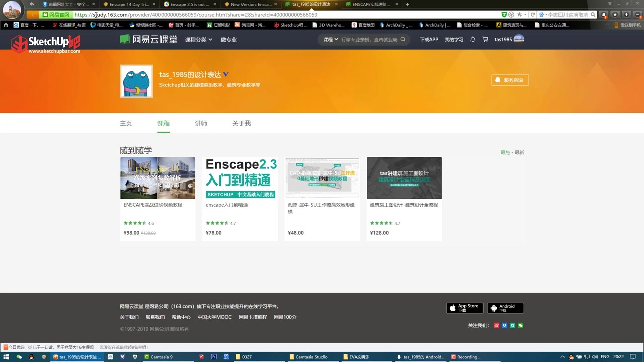Click the ¥98.00 price text
Image resolution: width=644 pixels, height=362 pixels.
point(131,233)
